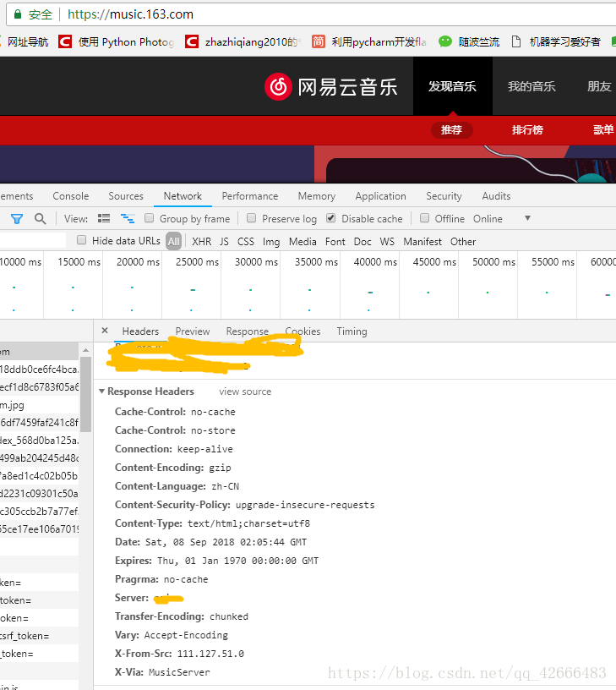Switch to request Timing tab
Image resolution: width=616 pixels, height=690 pixels.
pyautogui.click(x=352, y=331)
